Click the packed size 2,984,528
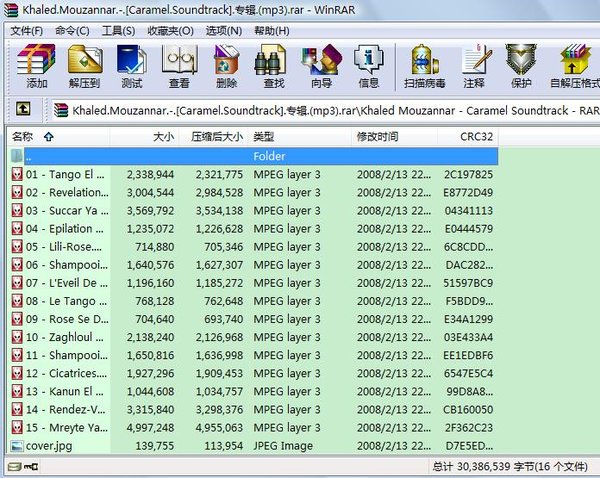This screenshot has height=478, width=600. click(x=219, y=193)
